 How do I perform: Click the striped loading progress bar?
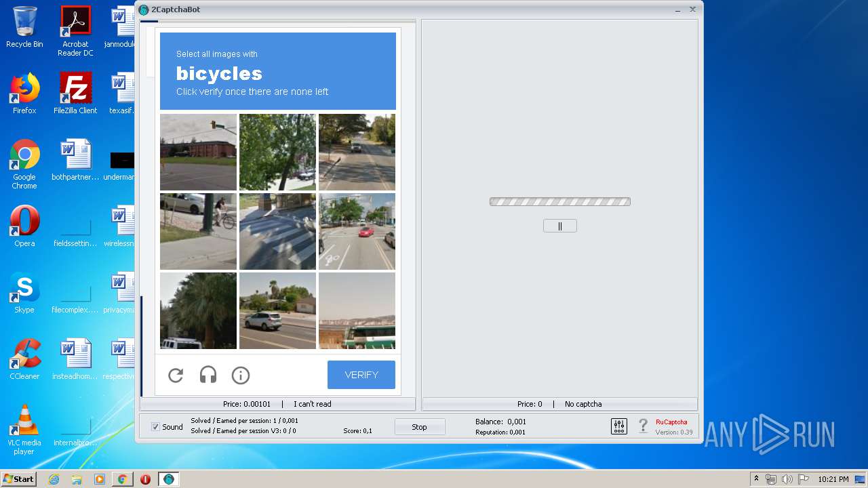(x=560, y=201)
